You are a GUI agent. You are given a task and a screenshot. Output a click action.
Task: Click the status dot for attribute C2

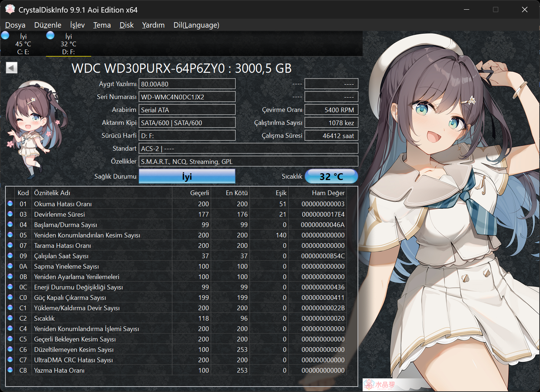(x=10, y=318)
